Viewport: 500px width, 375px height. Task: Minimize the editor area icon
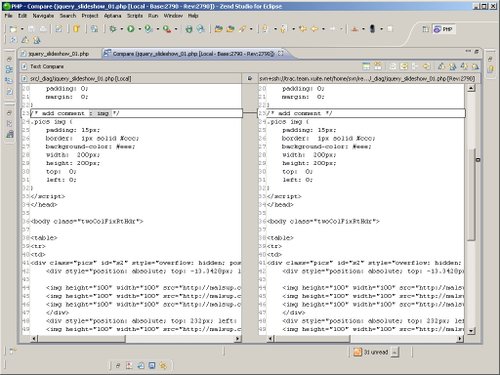(468, 51)
